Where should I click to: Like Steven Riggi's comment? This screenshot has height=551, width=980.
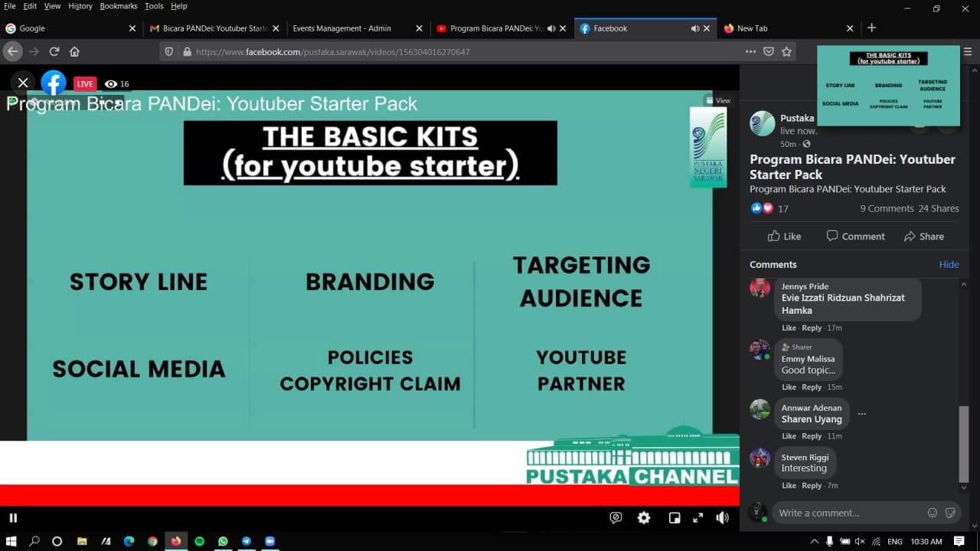coord(789,485)
